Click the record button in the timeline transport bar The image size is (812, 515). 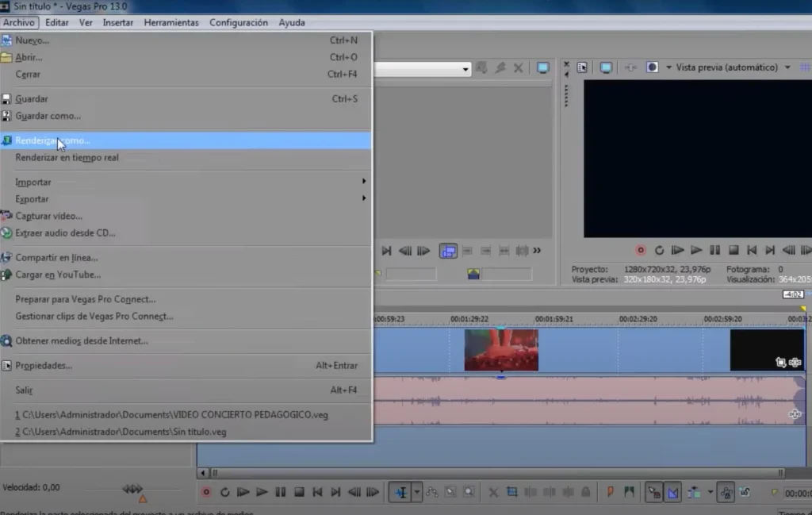(206, 492)
